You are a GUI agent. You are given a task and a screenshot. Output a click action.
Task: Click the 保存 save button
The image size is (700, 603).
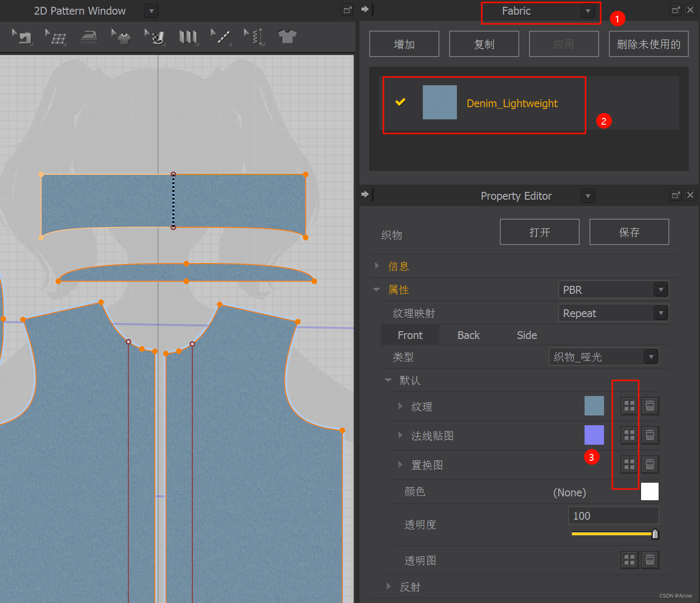(628, 232)
